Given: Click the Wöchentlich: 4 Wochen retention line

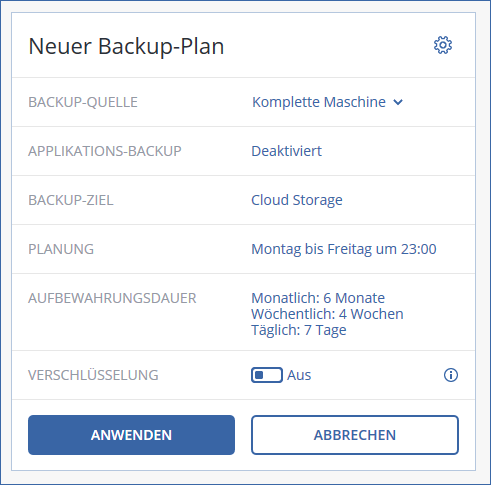Looking at the screenshot, I should pos(327,314).
